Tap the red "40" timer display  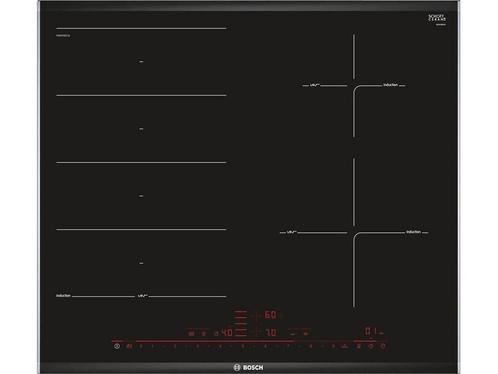pyautogui.click(x=227, y=332)
